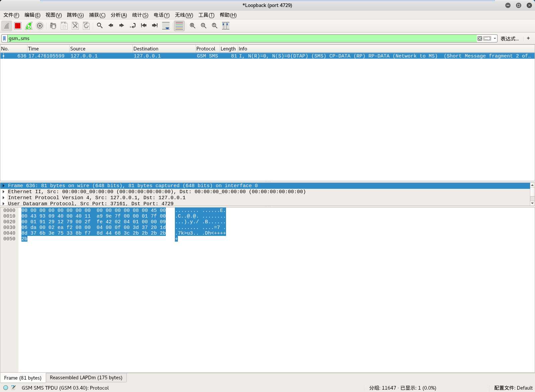The image size is (535, 392).
Task: Open the 文件(F) menu
Action: click(x=11, y=15)
